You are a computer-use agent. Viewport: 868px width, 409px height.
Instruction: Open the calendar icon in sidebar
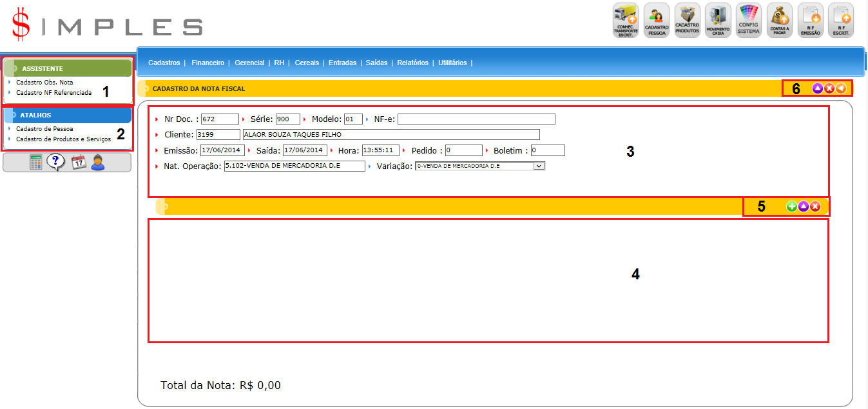(78, 163)
